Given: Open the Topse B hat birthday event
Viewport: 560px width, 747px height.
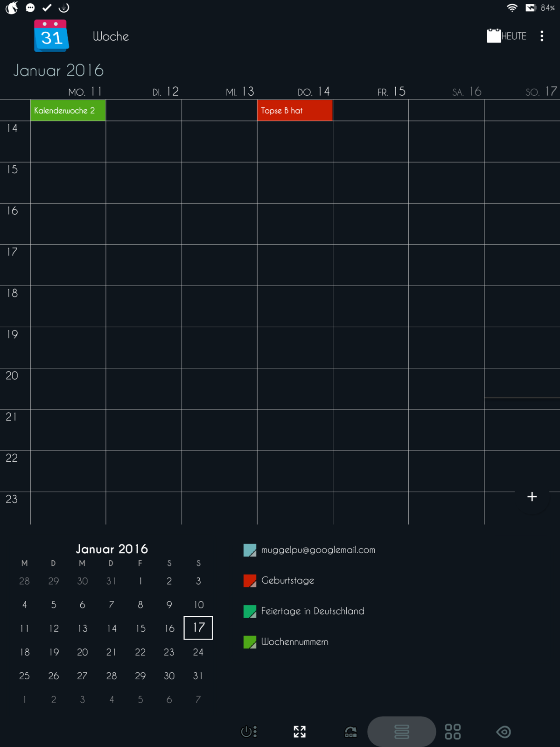Looking at the screenshot, I should tap(294, 111).
